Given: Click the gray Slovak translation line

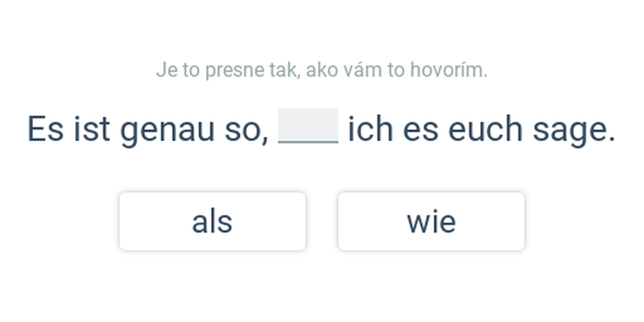Looking at the screenshot, I should point(322,70).
